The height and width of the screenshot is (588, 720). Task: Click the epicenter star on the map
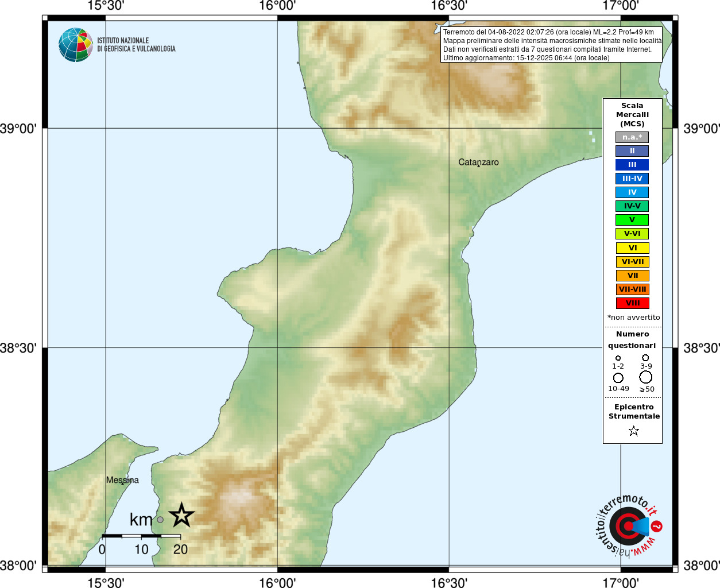click(182, 515)
